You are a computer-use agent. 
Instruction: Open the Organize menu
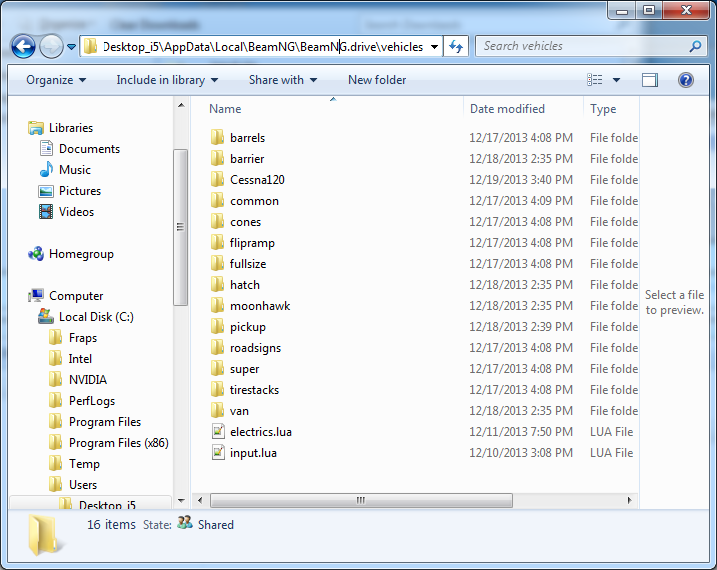(x=56, y=80)
